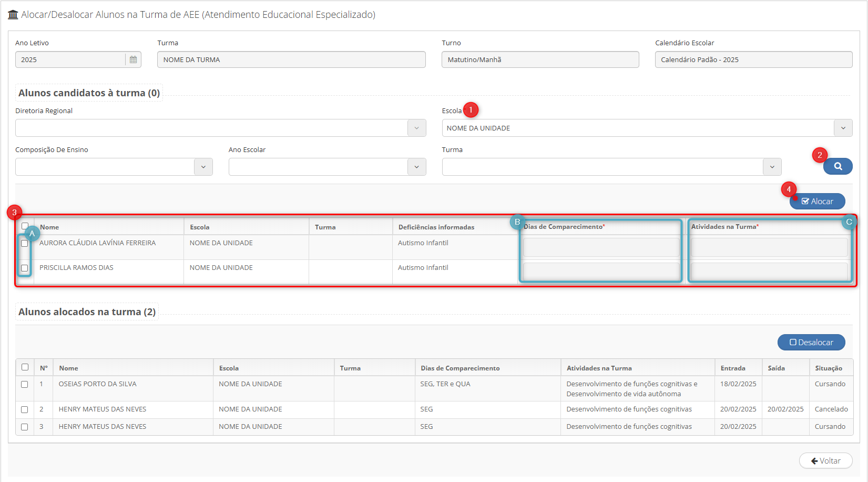
Task: Click Dias de Comparecimento field for PRISCILLA
Action: [601, 272]
